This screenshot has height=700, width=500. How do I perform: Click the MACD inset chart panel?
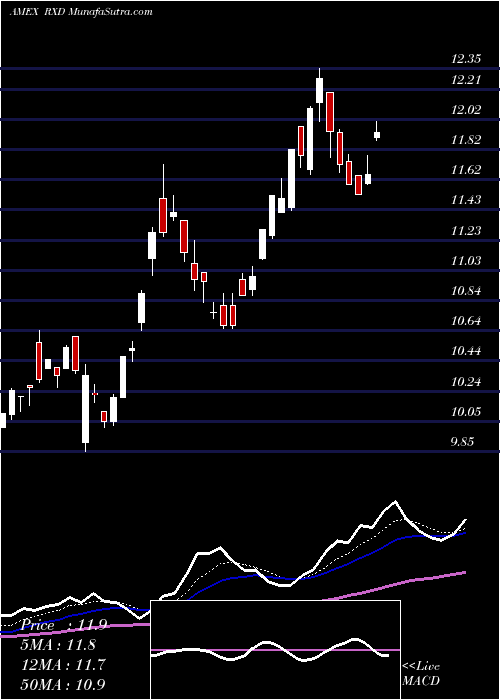275,650
